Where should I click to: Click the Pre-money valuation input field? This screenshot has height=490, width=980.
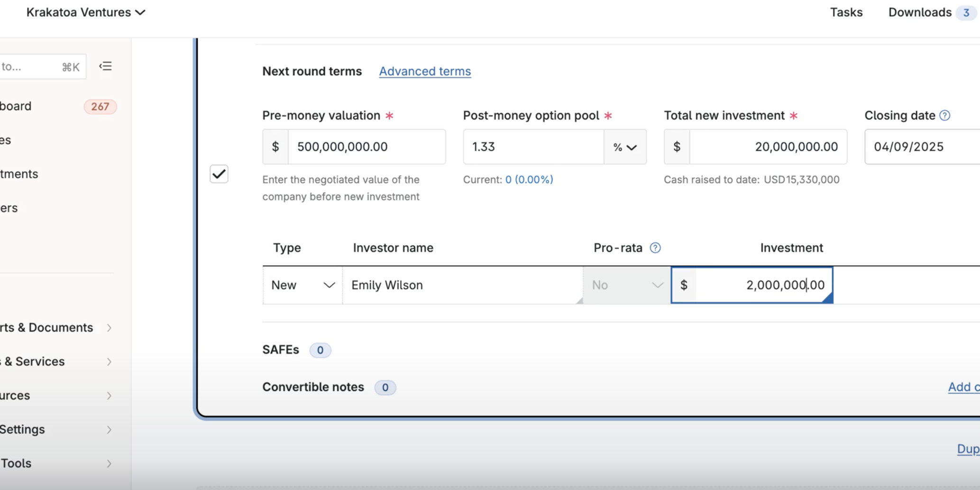367,147
